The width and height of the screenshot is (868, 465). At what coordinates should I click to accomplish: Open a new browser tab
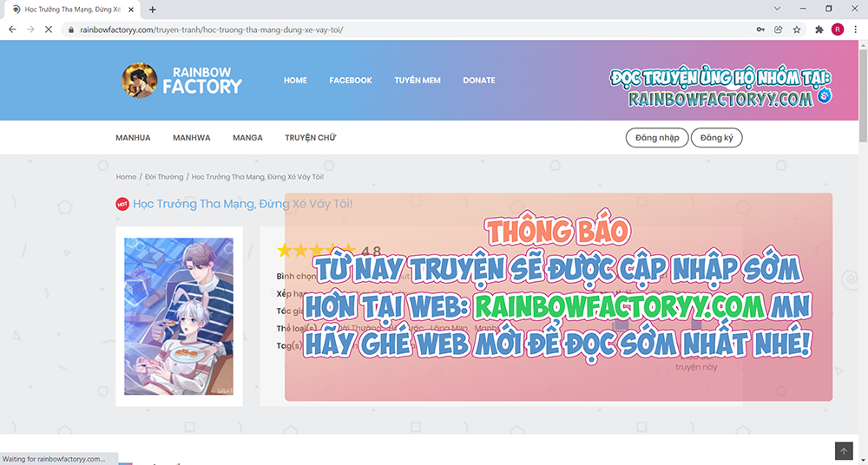click(x=153, y=10)
